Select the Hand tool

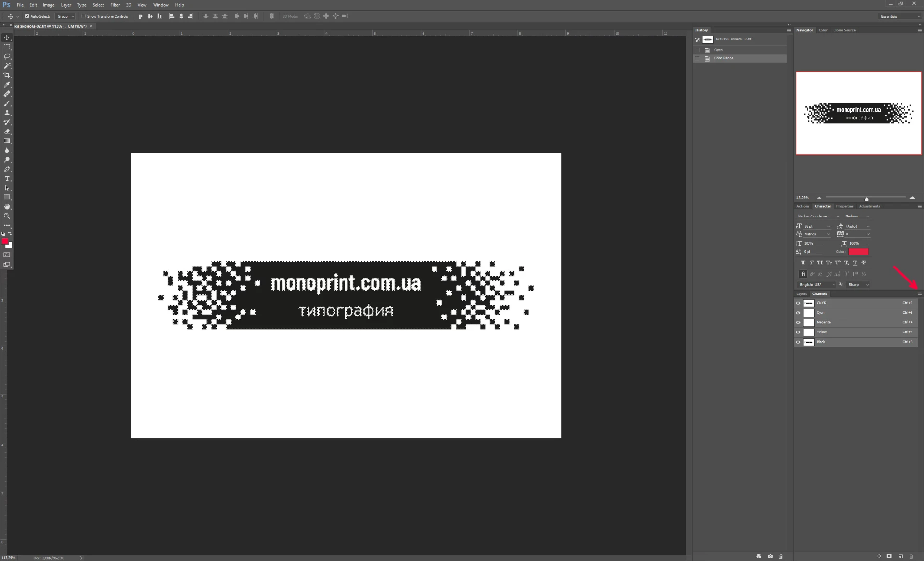click(x=7, y=206)
